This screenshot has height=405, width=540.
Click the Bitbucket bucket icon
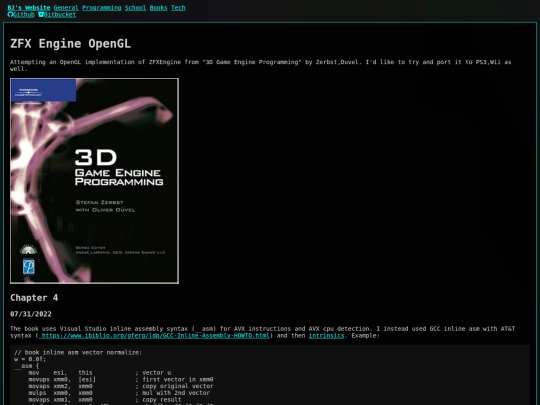point(41,14)
